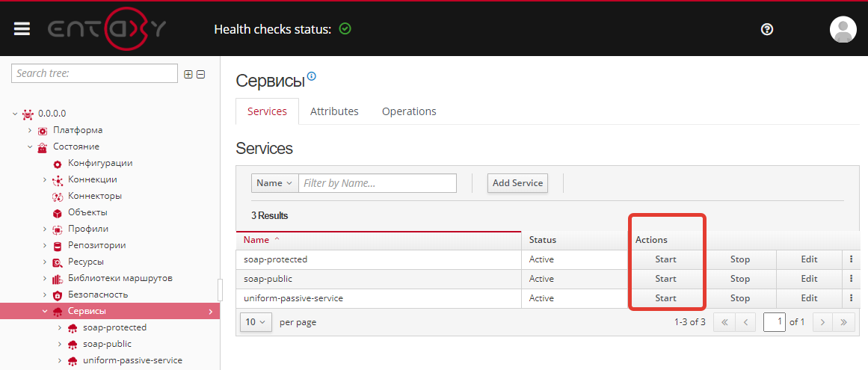Select Коннекторы in the navigation tree
Viewport: 868px width, 370px height.
(94, 196)
